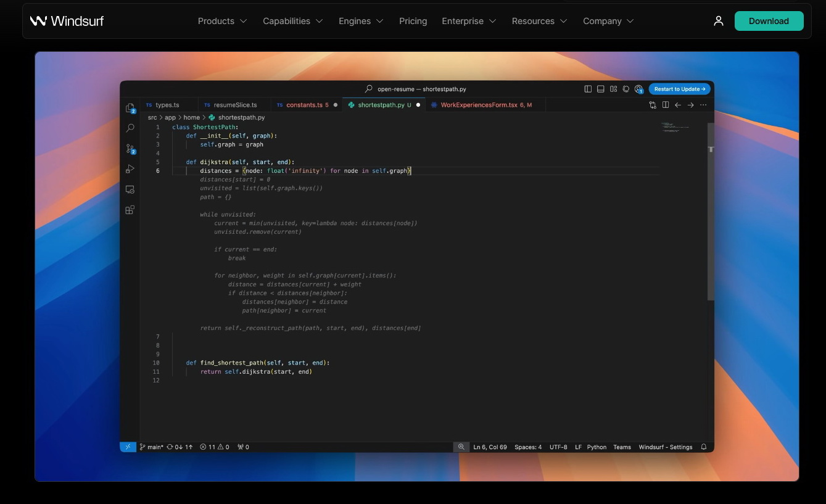Click 'class ShortestPath:' code line
Viewport: 826px width, 504px height.
tap(205, 127)
